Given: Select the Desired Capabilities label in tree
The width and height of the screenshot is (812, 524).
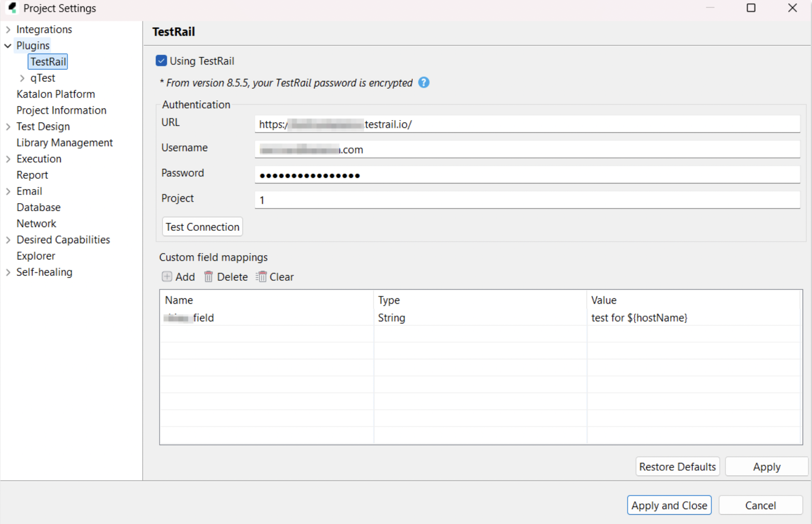Looking at the screenshot, I should 63,240.
